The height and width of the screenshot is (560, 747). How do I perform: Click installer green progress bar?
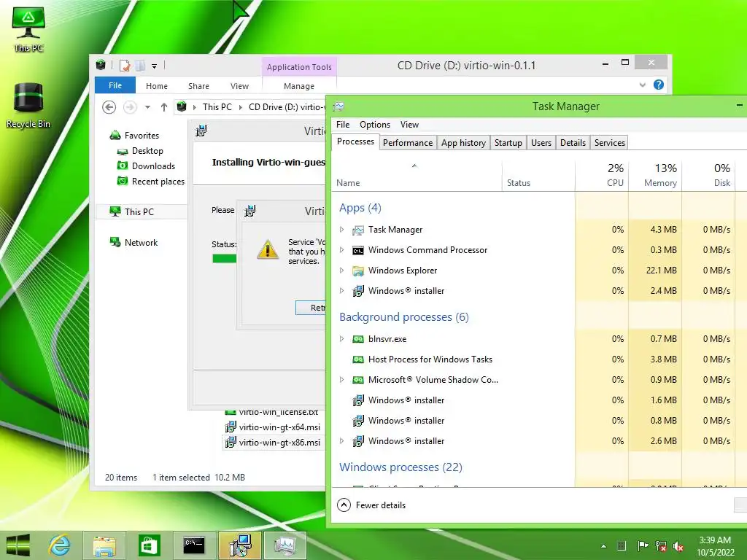pos(225,259)
